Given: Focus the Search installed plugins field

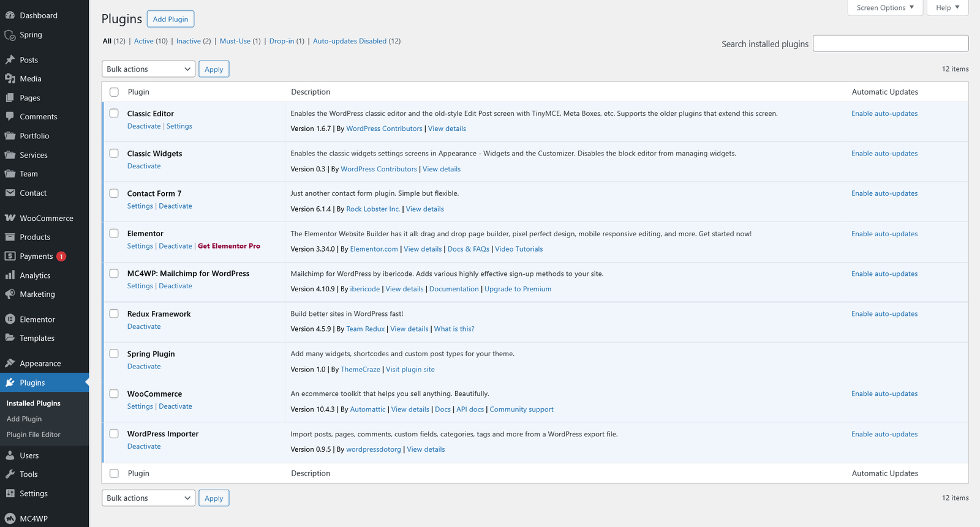Looking at the screenshot, I should [890, 43].
